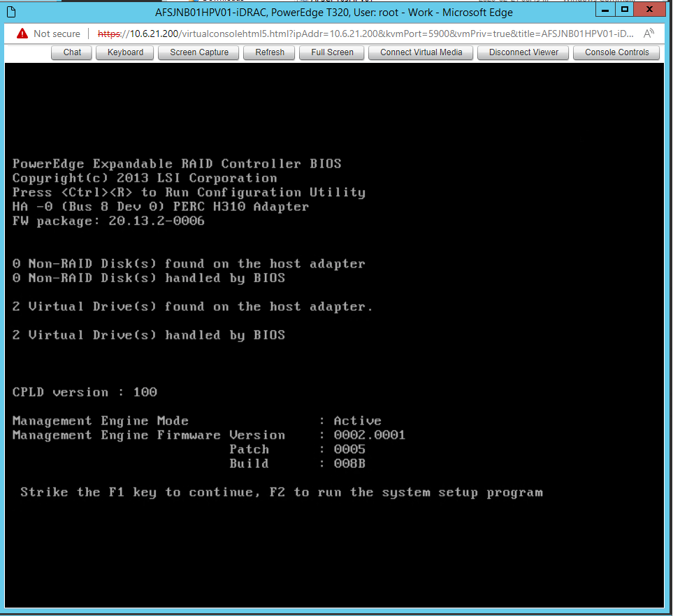Click '0 Non-RAID Disk(s) handled by BIOS' line
Viewport: 673px width, 616px height.
tap(149, 278)
